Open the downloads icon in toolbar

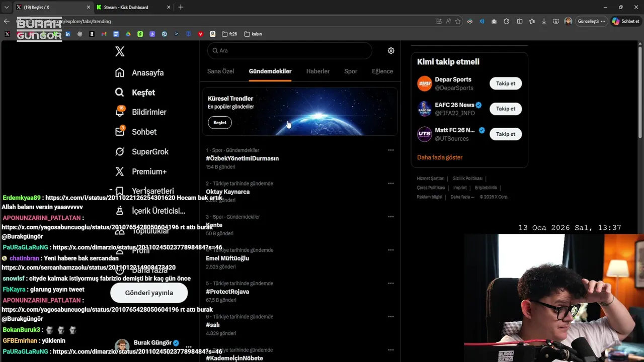[544, 21]
